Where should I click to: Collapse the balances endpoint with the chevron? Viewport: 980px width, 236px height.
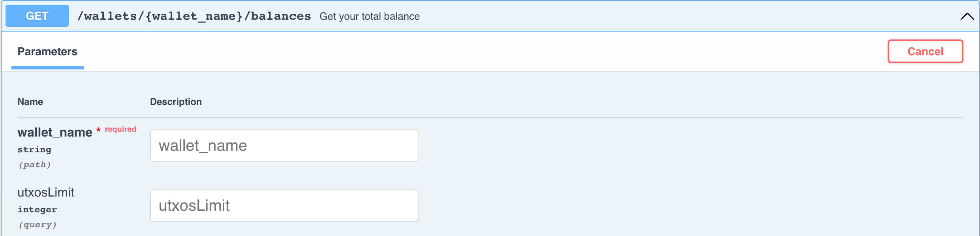(967, 16)
